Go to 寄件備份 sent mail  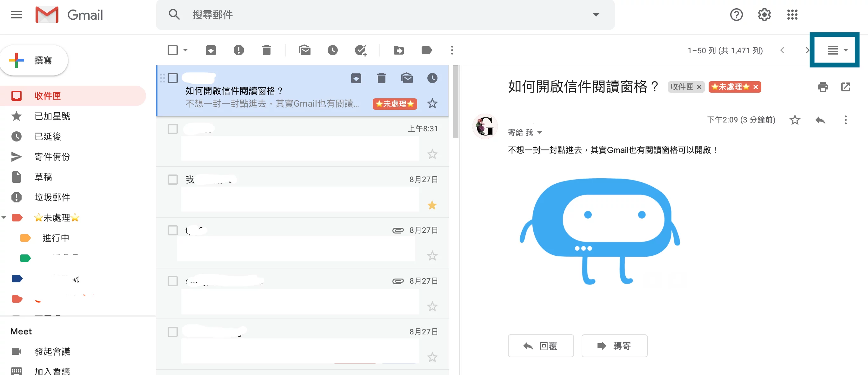point(52,156)
